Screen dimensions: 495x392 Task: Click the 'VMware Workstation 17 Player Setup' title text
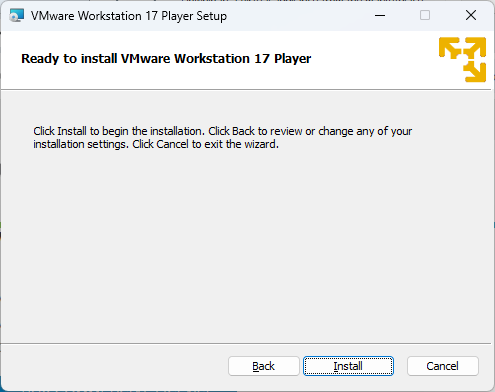coord(129,16)
